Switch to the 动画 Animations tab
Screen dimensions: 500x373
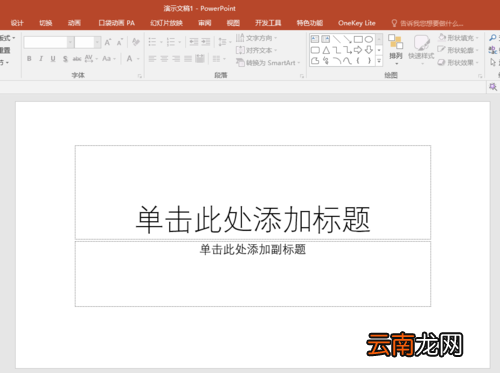click(74, 23)
